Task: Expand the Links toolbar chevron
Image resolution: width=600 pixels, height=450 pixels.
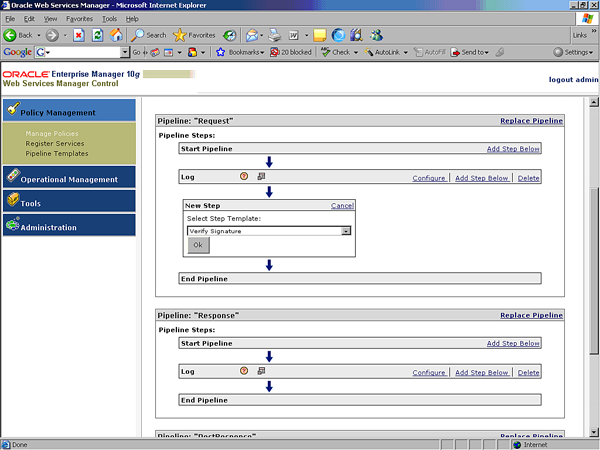Action: pyautogui.click(x=593, y=31)
